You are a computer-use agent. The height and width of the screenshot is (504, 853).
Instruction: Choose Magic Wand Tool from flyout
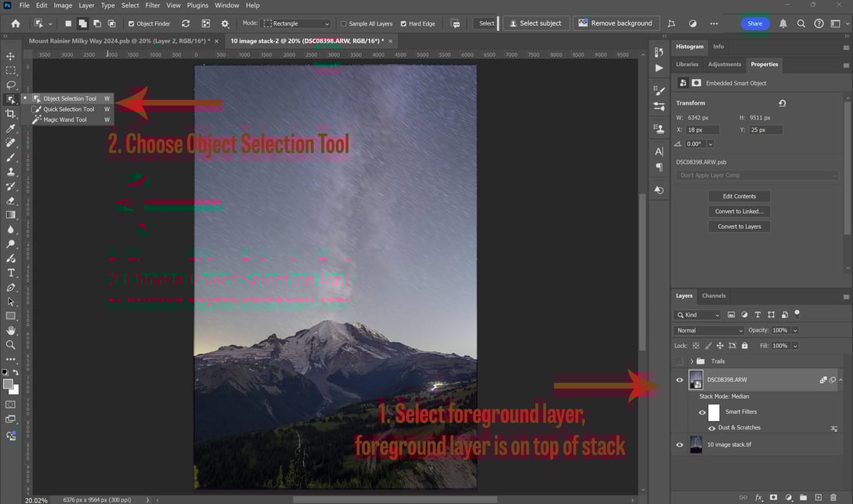click(x=65, y=119)
